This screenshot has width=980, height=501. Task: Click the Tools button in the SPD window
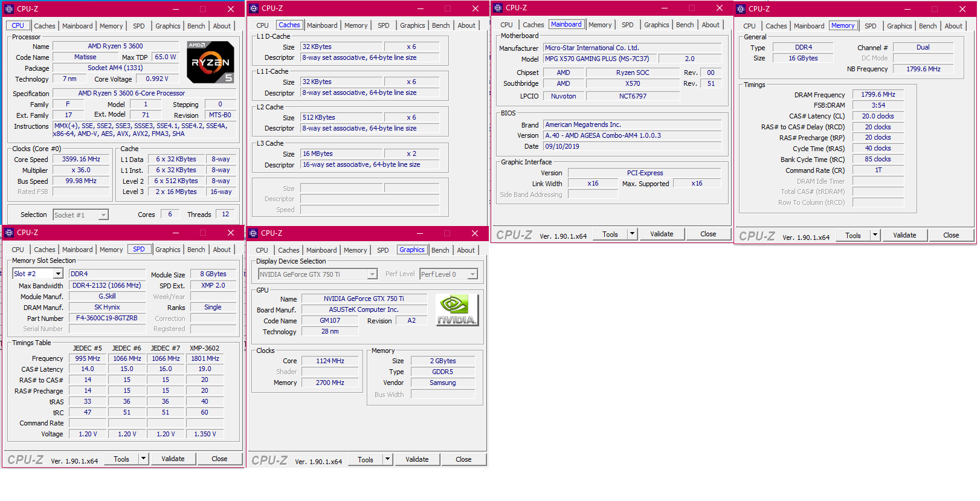(x=121, y=459)
